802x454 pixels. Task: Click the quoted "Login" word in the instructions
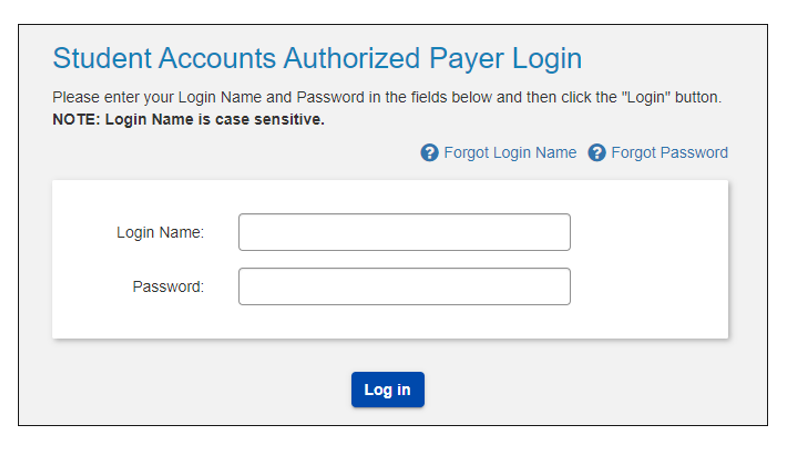[x=645, y=99]
